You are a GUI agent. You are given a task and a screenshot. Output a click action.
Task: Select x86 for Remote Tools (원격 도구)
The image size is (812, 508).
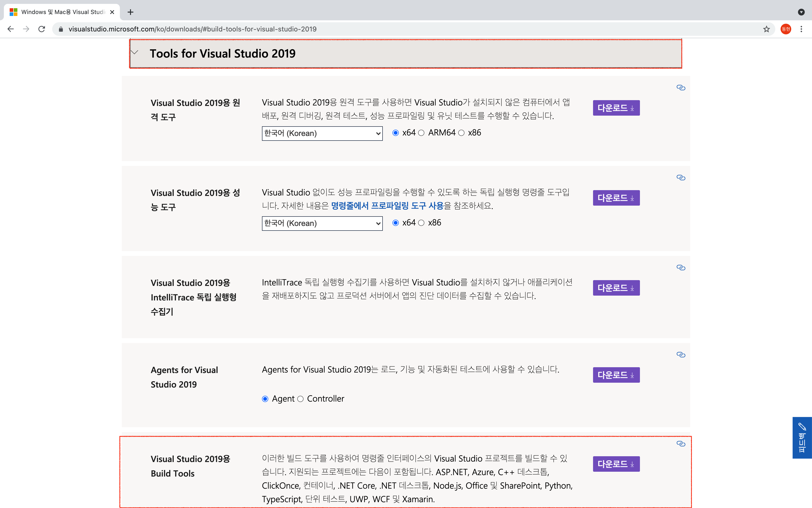tap(461, 133)
